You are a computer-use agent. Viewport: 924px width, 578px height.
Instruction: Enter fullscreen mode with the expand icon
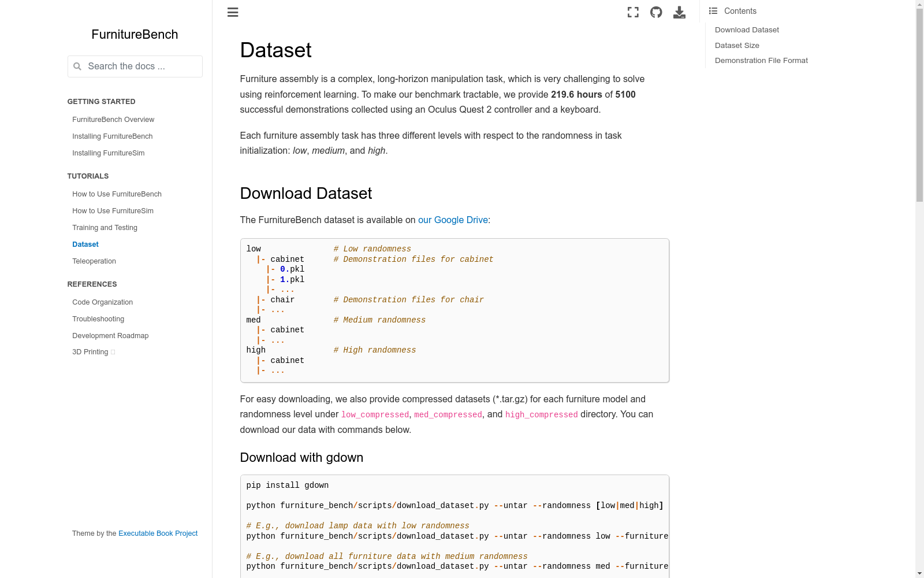(x=633, y=12)
